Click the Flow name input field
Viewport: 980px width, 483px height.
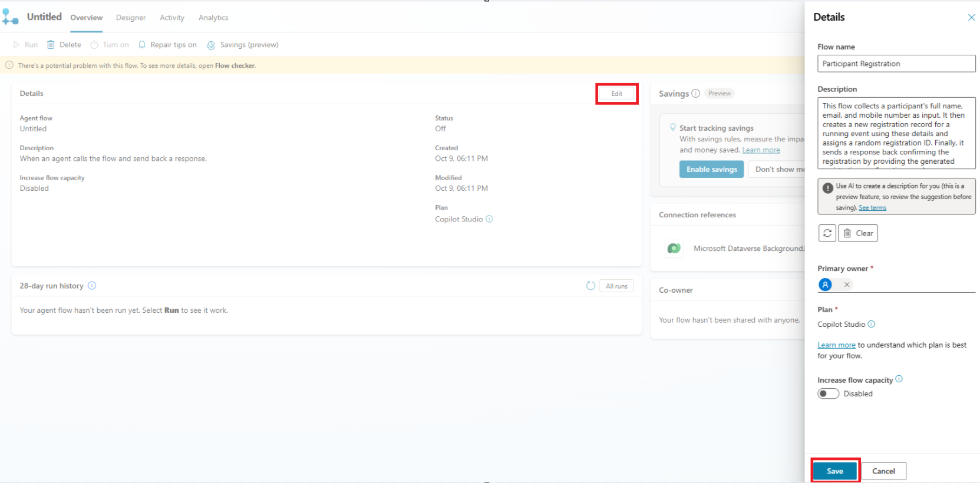click(896, 64)
